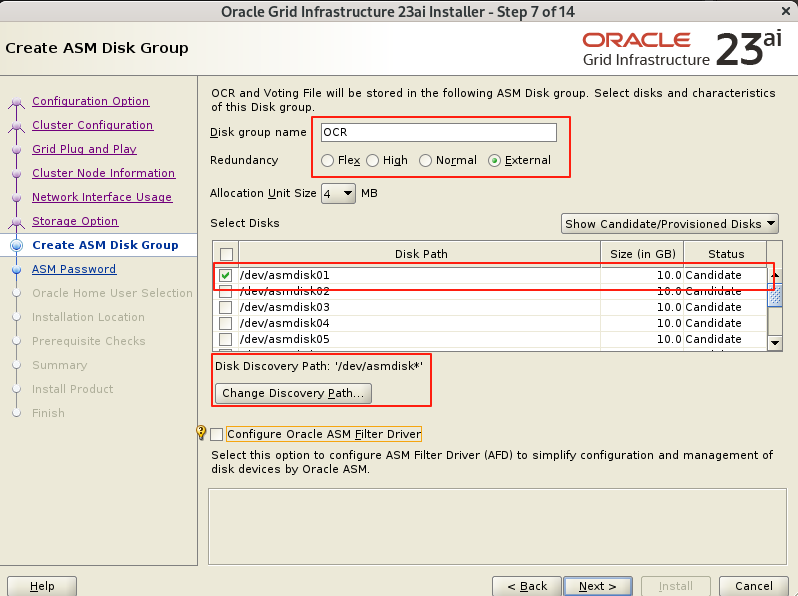Click the Disk Discovery Path text
The image size is (798, 596).
(x=319, y=366)
